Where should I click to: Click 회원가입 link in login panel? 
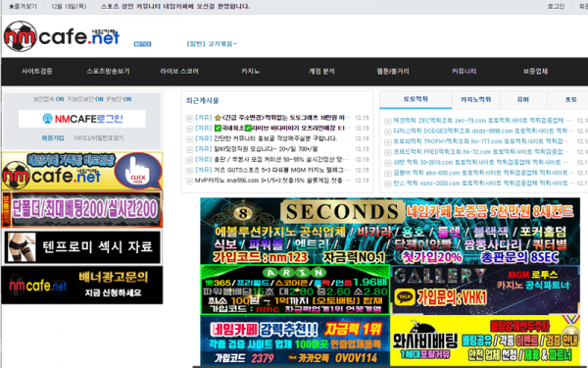53,138
